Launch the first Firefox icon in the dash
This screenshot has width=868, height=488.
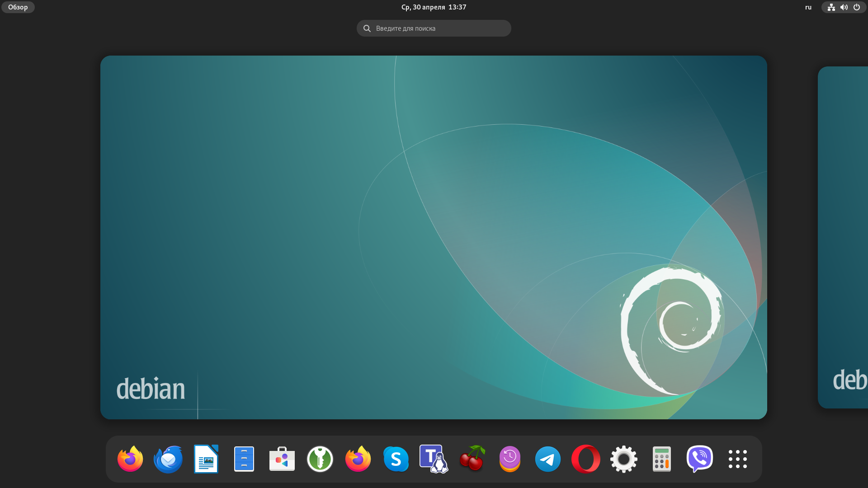[x=130, y=459]
